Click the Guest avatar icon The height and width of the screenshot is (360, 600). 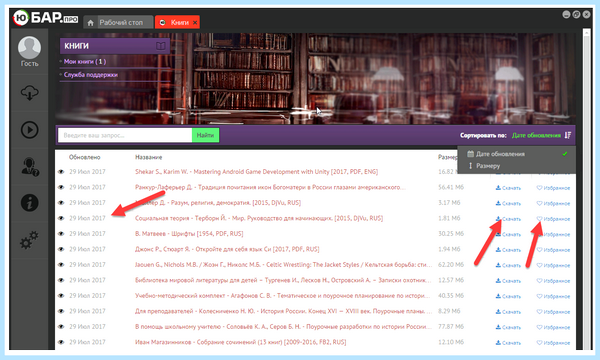click(29, 47)
